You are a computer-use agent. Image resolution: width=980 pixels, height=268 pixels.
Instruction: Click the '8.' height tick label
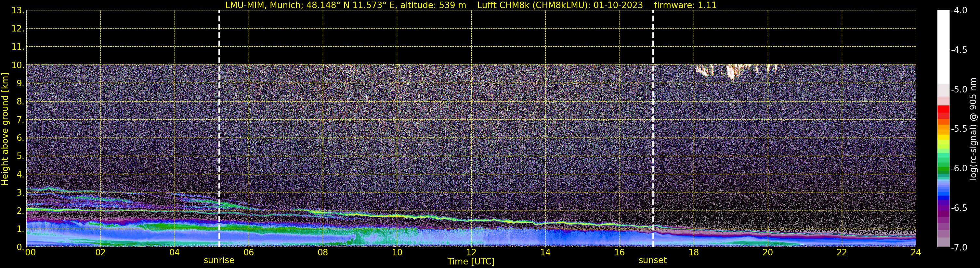click(20, 101)
